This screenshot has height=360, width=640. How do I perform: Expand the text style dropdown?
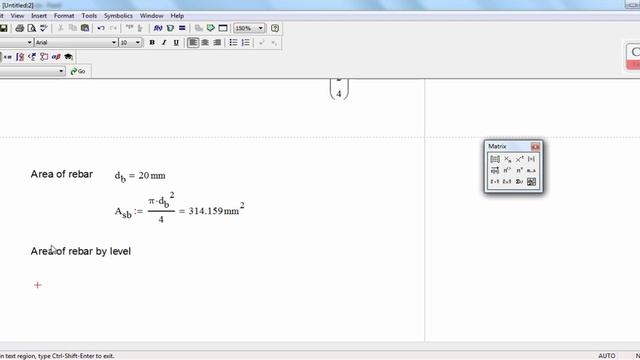pos(29,42)
